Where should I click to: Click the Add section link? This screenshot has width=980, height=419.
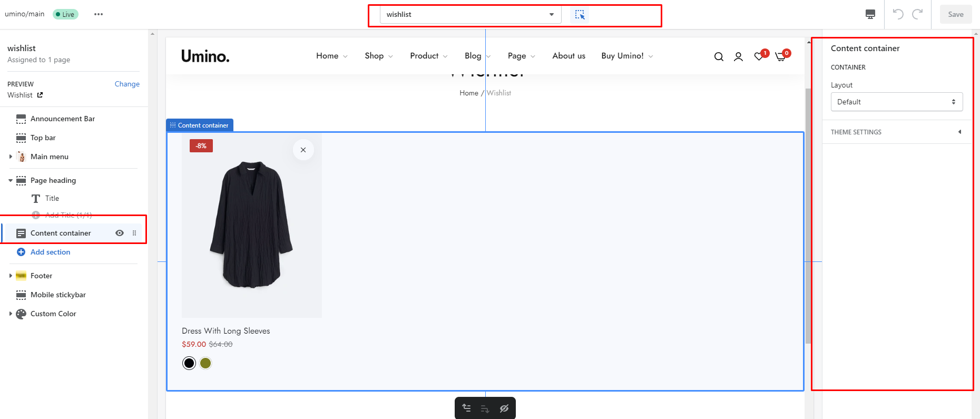coord(50,252)
